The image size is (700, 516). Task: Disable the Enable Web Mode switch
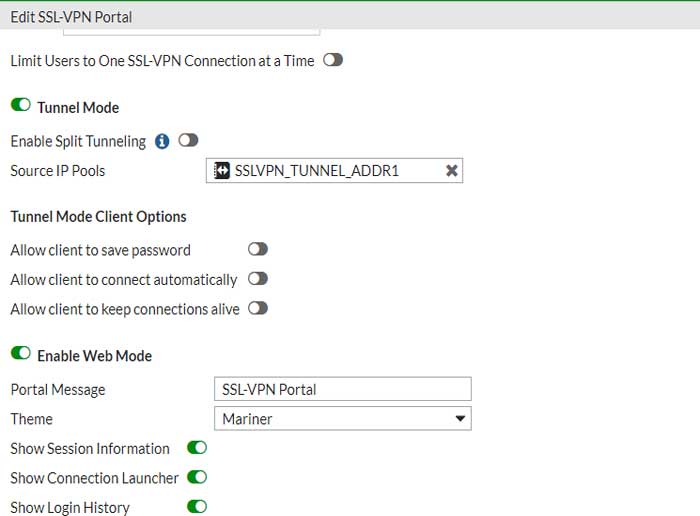pyautogui.click(x=21, y=353)
